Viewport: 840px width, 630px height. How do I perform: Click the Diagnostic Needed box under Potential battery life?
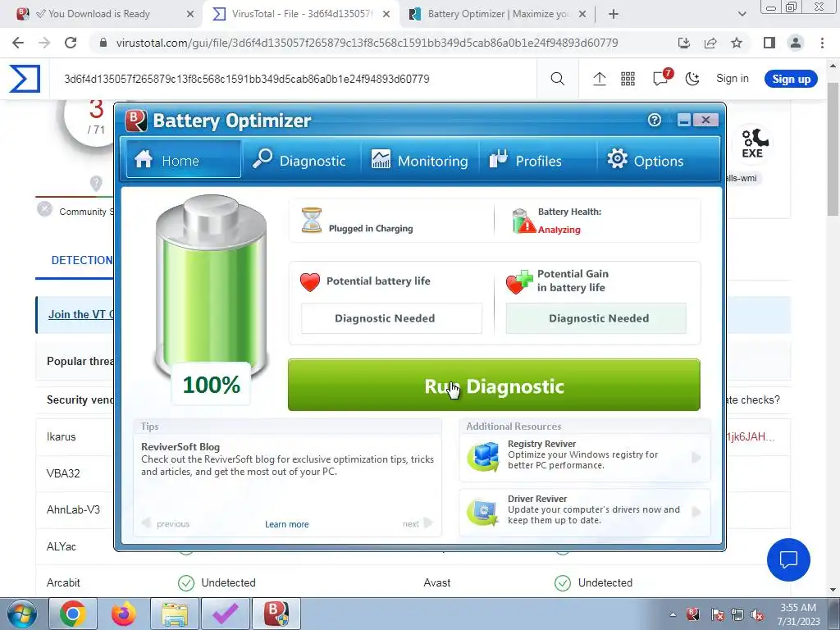click(x=391, y=318)
